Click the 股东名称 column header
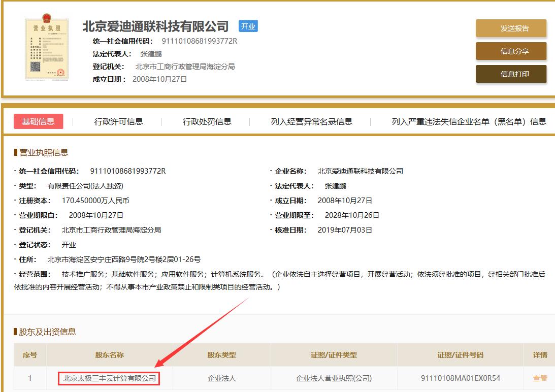The image size is (555, 392). pos(109,355)
